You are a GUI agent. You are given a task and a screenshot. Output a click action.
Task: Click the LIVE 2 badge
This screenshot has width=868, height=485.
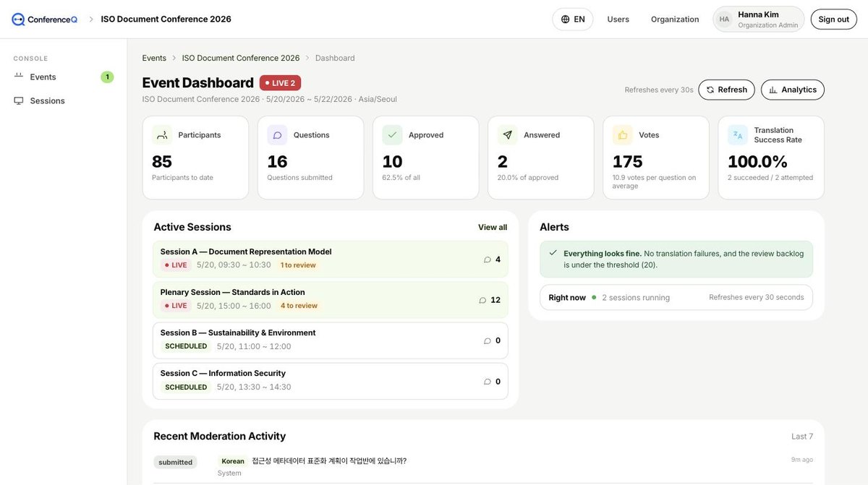coord(280,83)
